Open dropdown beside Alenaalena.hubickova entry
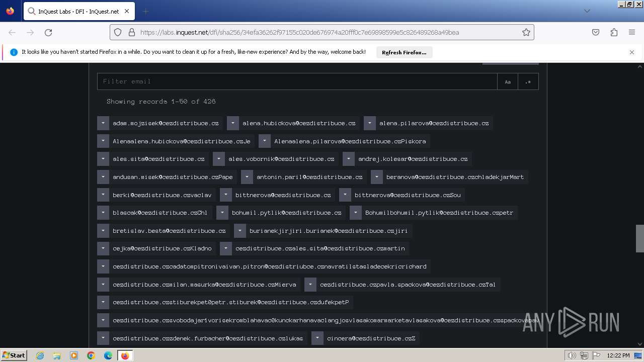 coord(103,141)
